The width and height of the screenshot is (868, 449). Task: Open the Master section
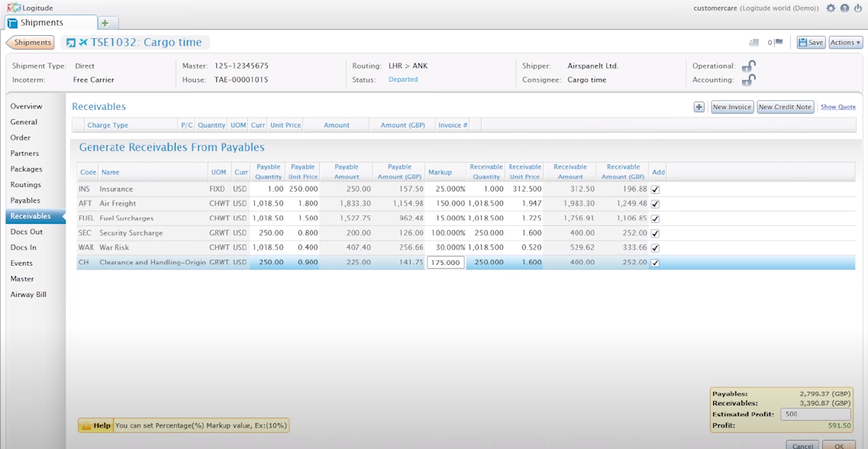[x=22, y=279]
